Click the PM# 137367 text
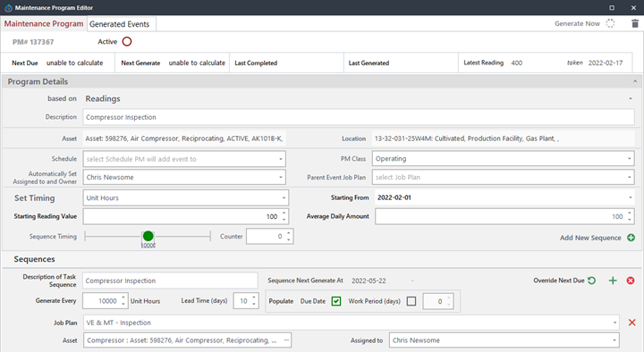 point(33,42)
